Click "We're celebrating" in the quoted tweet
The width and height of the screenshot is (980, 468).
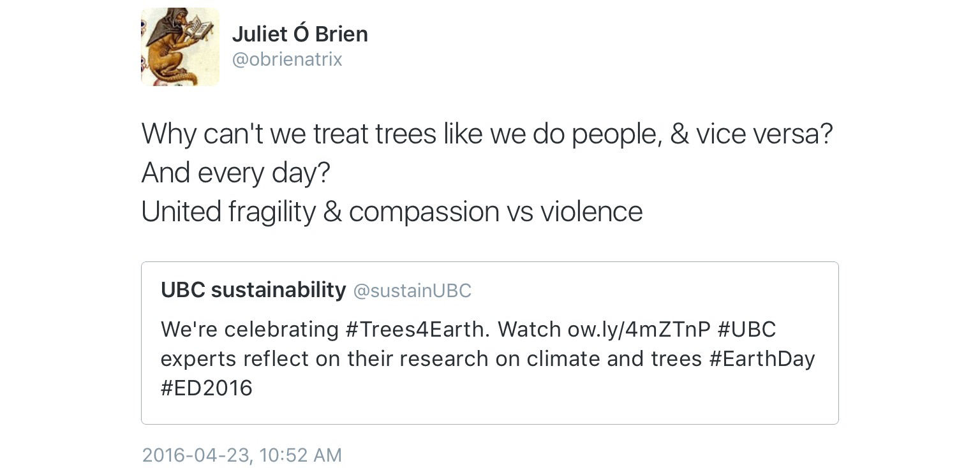click(249, 330)
